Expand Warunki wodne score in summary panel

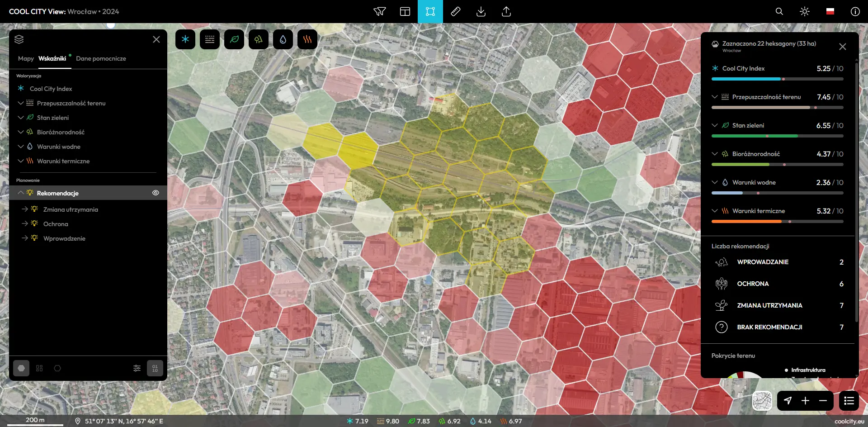pyautogui.click(x=714, y=182)
